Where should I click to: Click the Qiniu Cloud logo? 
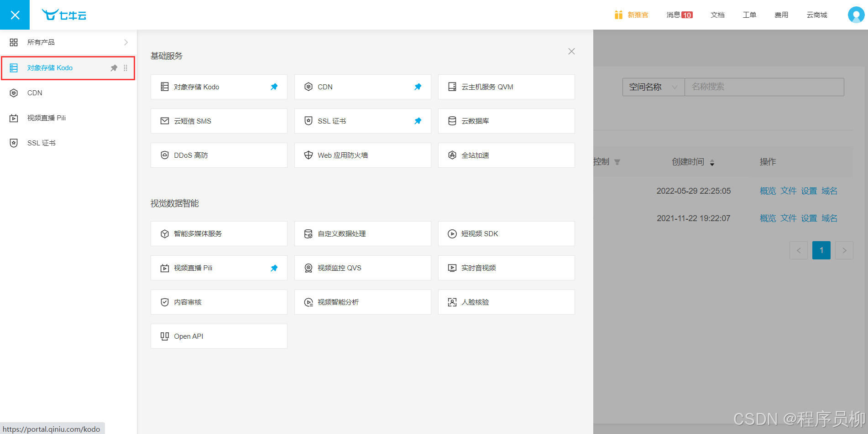coord(64,15)
